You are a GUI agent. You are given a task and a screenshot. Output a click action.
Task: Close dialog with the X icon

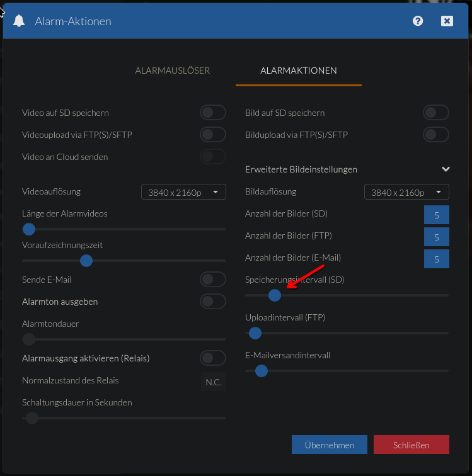pos(447,21)
